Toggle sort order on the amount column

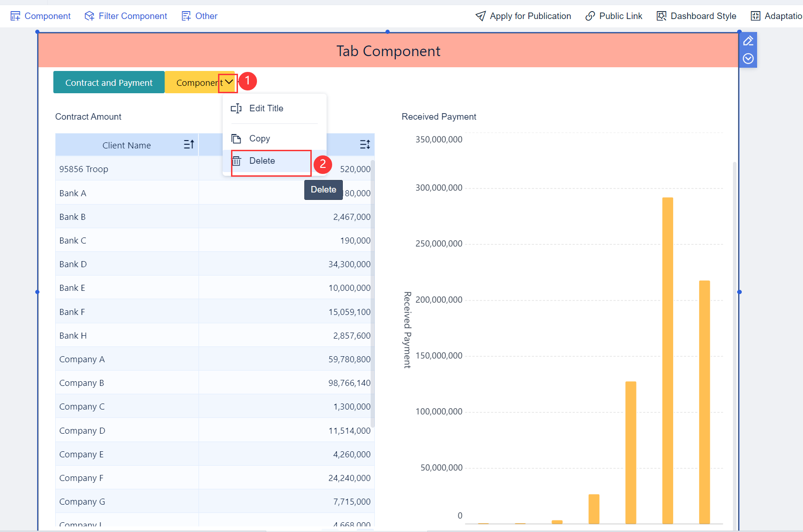(x=365, y=144)
